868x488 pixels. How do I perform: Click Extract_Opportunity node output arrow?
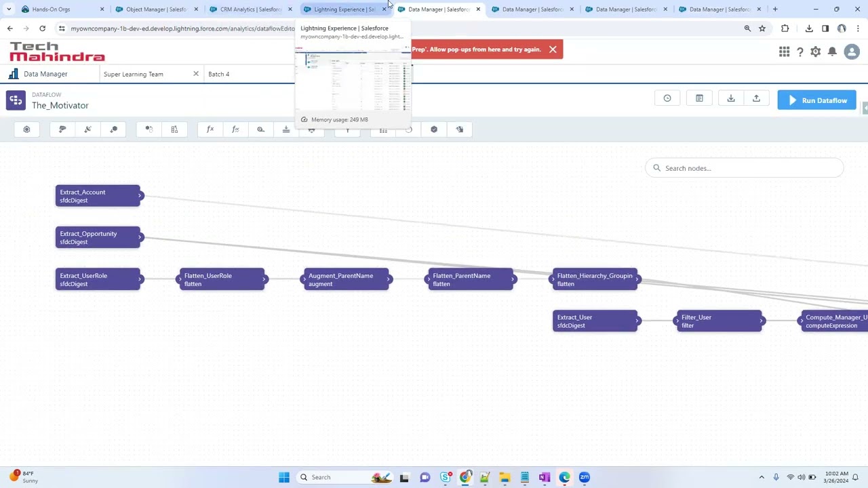140,237
